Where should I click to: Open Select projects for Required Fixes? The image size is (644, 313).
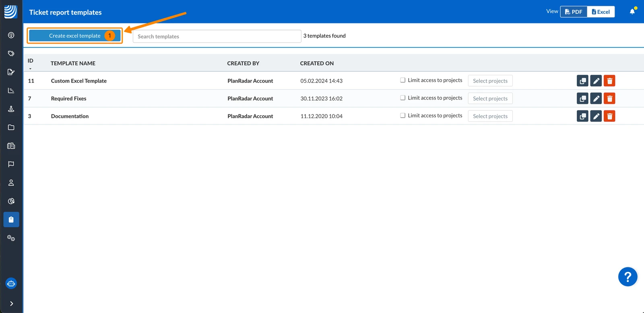click(x=490, y=99)
